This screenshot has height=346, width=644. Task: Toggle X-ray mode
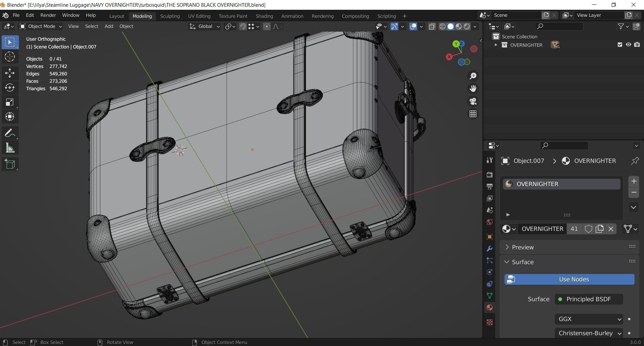tap(432, 26)
